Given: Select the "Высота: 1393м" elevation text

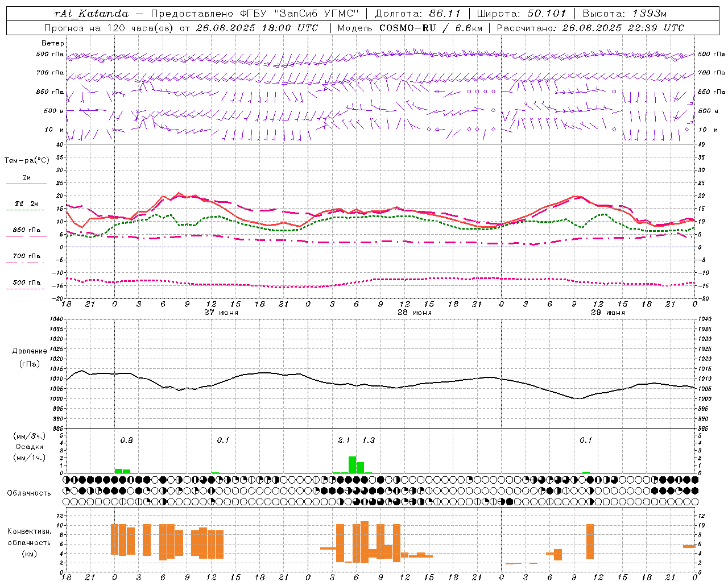Looking at the screenshot, I should point(625,14).
